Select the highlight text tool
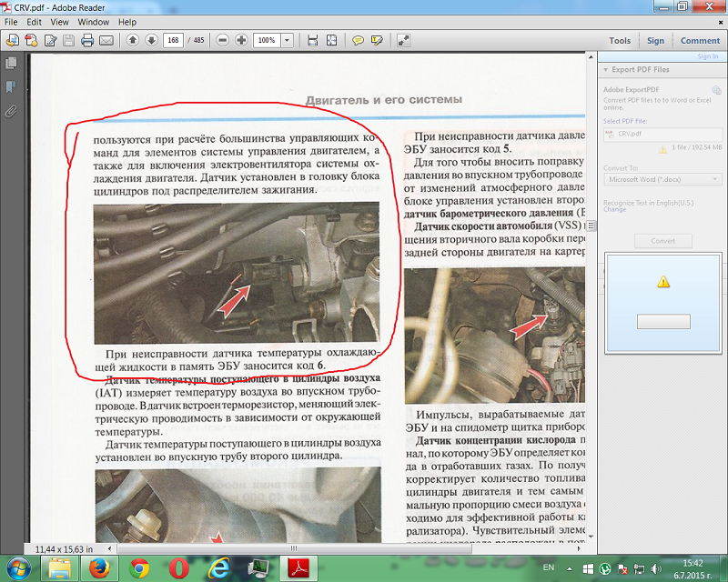The width and height of the screenshot is (728, 582). (376, 41)
